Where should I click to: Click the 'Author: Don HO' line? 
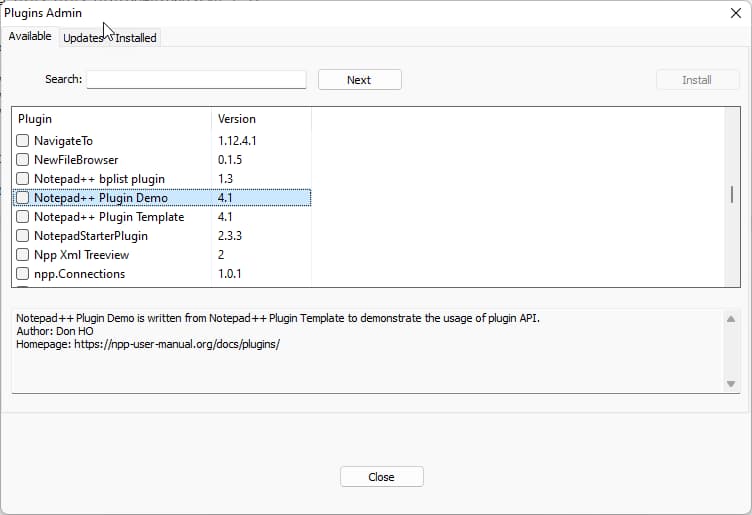[55, 331]
